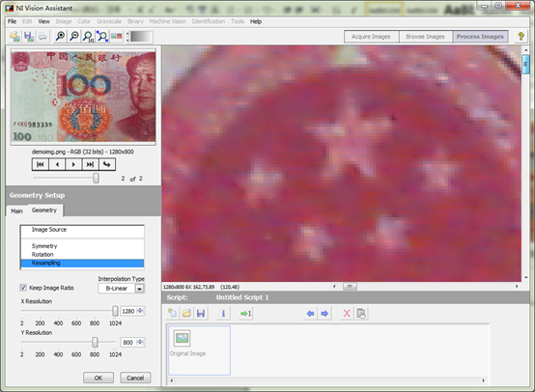
Task: Select Symmetry in the geometry list
Action: (82, 246)
